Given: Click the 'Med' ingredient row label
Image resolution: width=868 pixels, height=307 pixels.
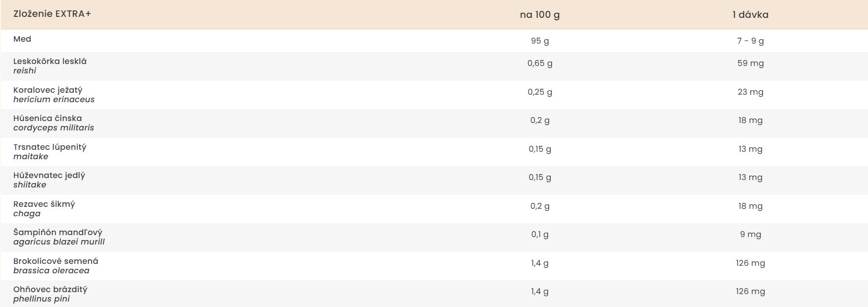Looking at the screenshot, I should (x=22, y=39).
